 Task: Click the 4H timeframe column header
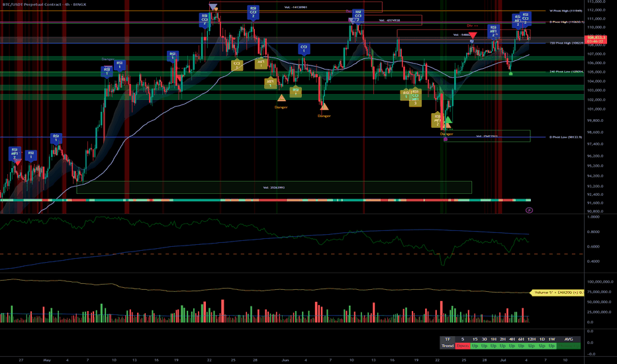[512, 340]
